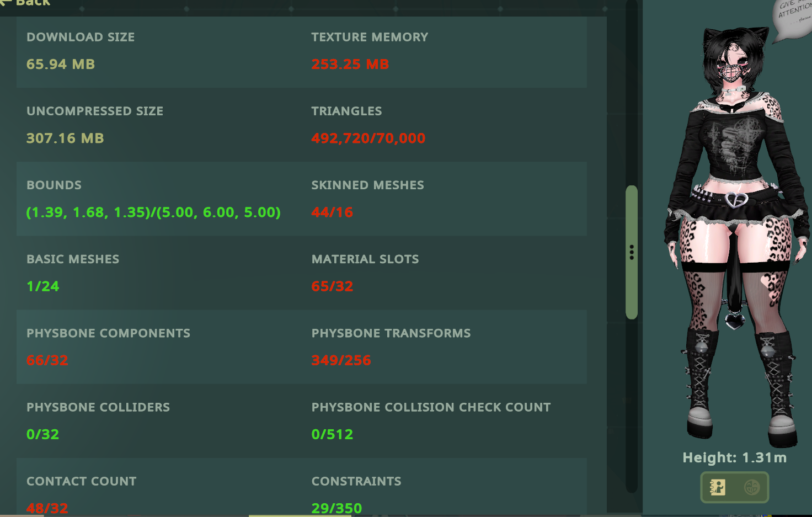Viewport: 812px width, 517px height.
Task: Click the contact count value 48/32
Action: pos(47,508)
